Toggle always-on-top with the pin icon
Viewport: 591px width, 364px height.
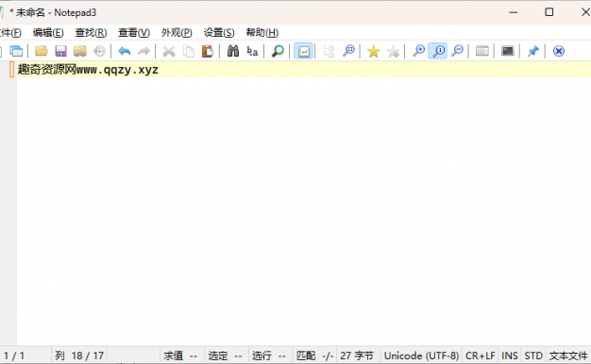[533, 51]
